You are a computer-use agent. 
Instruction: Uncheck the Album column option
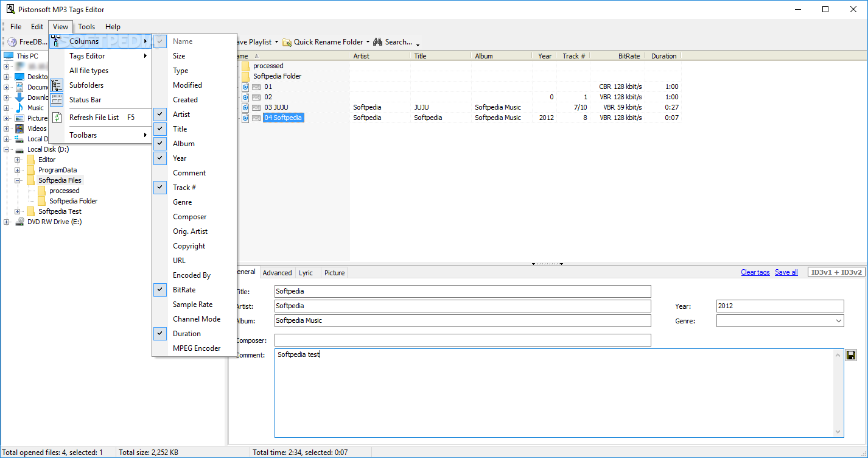[160, 144]
